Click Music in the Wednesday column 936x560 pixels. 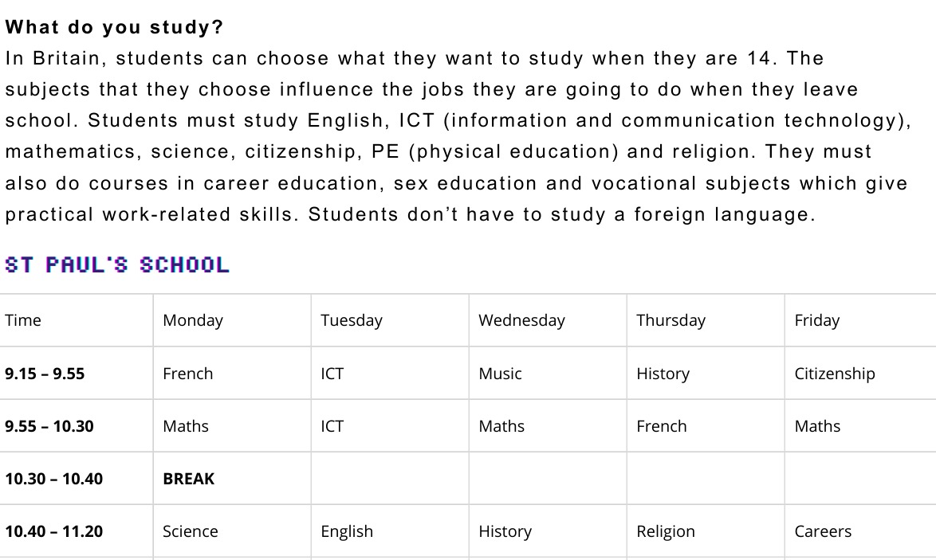pos(500,374)
